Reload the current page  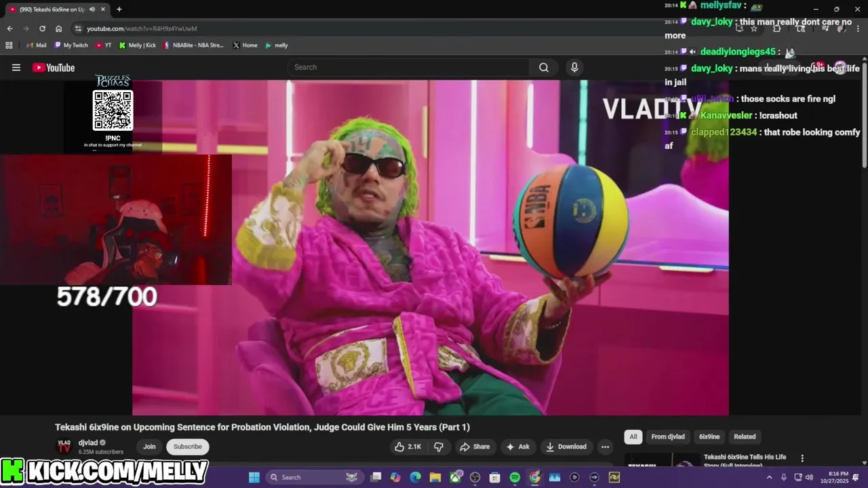[42, 28]
